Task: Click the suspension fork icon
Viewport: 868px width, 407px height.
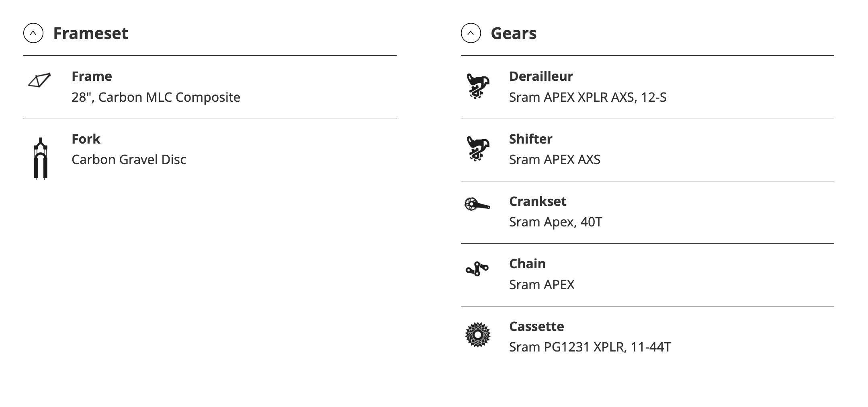Action: point(40,158)
